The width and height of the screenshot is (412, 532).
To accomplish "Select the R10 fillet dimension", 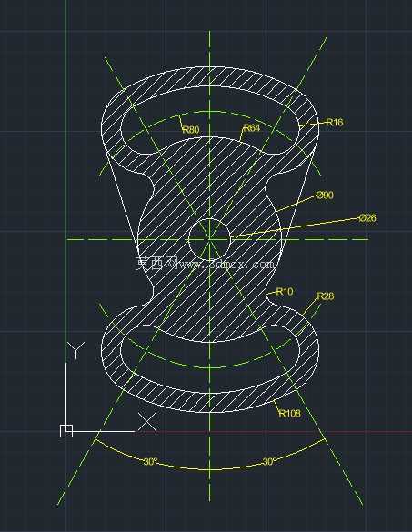I will tap(285, 291).
